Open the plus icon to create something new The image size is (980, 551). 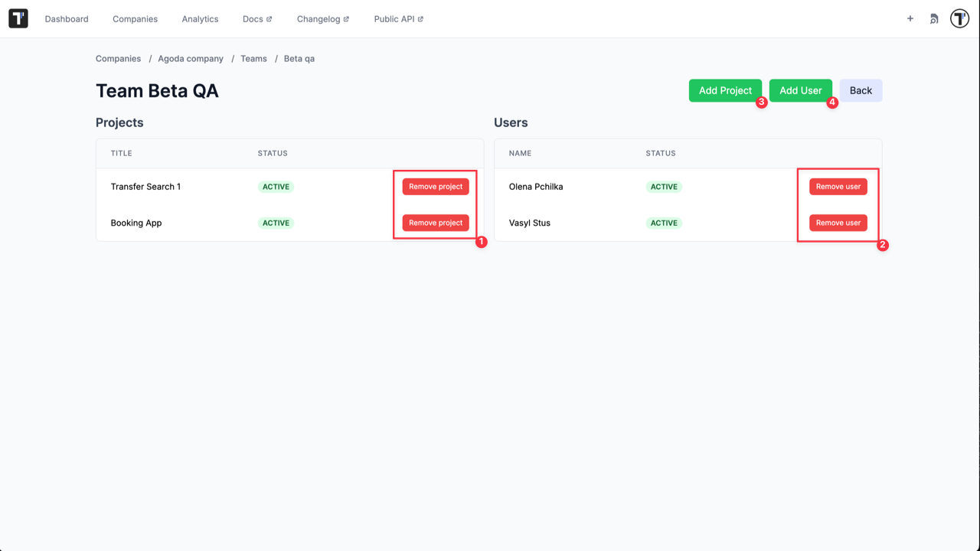click(910, 18)
